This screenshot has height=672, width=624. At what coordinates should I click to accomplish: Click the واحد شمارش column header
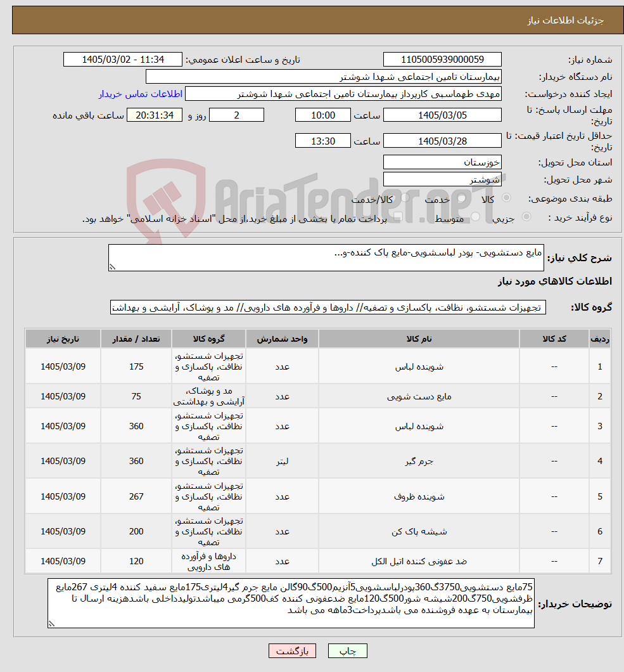click(282, 339)
